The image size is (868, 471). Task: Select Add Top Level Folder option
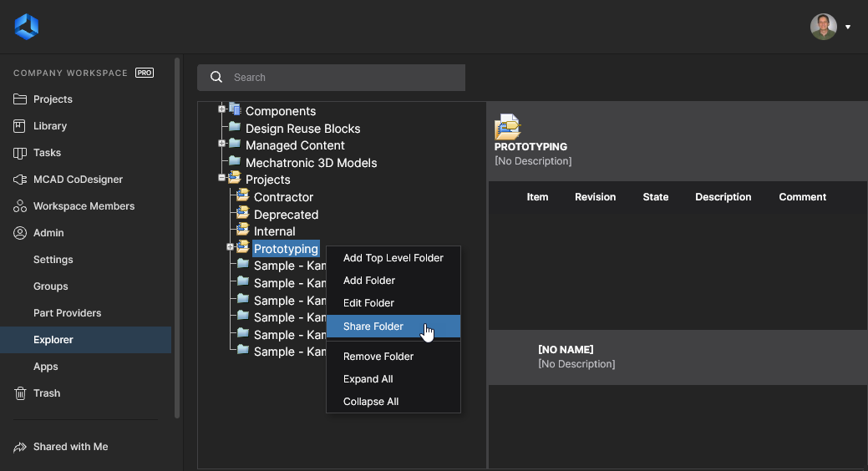pyautogui.click(x=393, y=258)
